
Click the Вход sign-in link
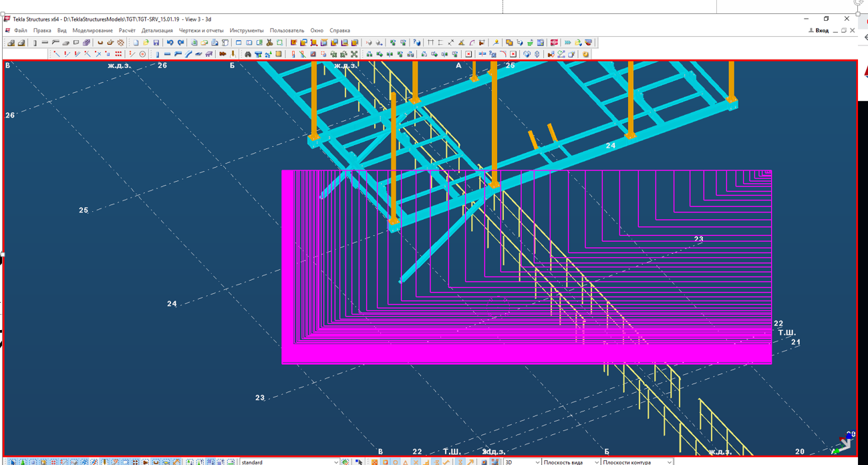tap(821, 31)
